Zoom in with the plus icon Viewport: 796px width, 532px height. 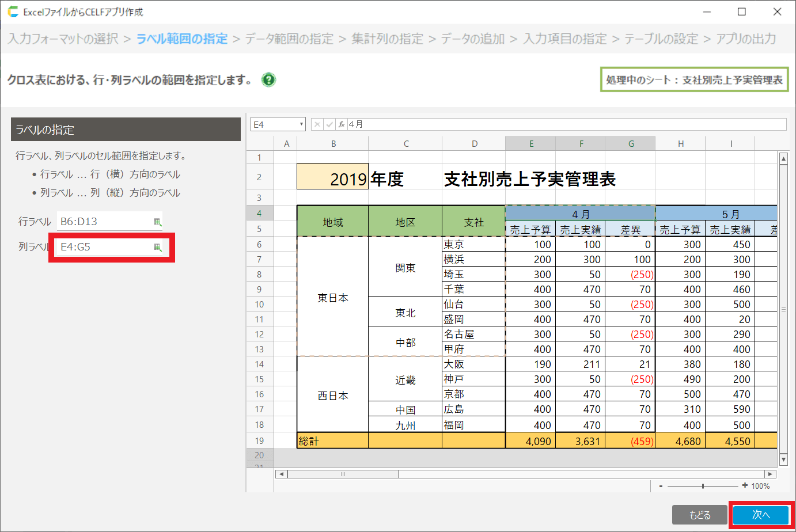pyautogui.click(x=745, y=485)
